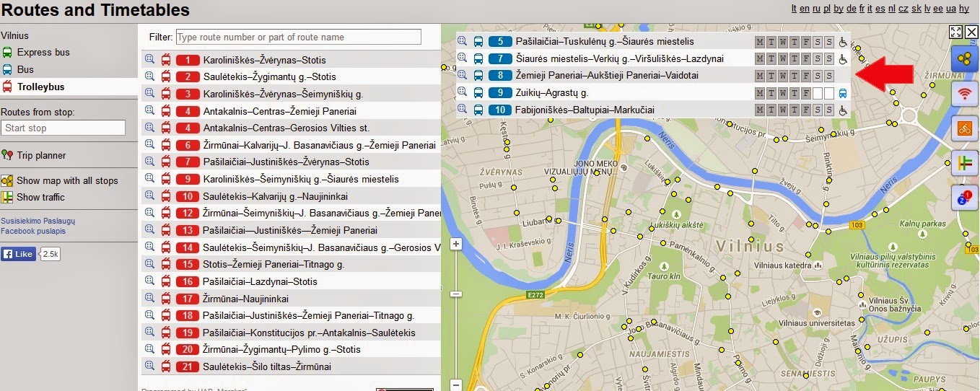Open route 20 Žirmūnai–Žygimantų–Pylimo g.–Stotis
This screenshot has width=980, height=391.
(x=281, y=349)
